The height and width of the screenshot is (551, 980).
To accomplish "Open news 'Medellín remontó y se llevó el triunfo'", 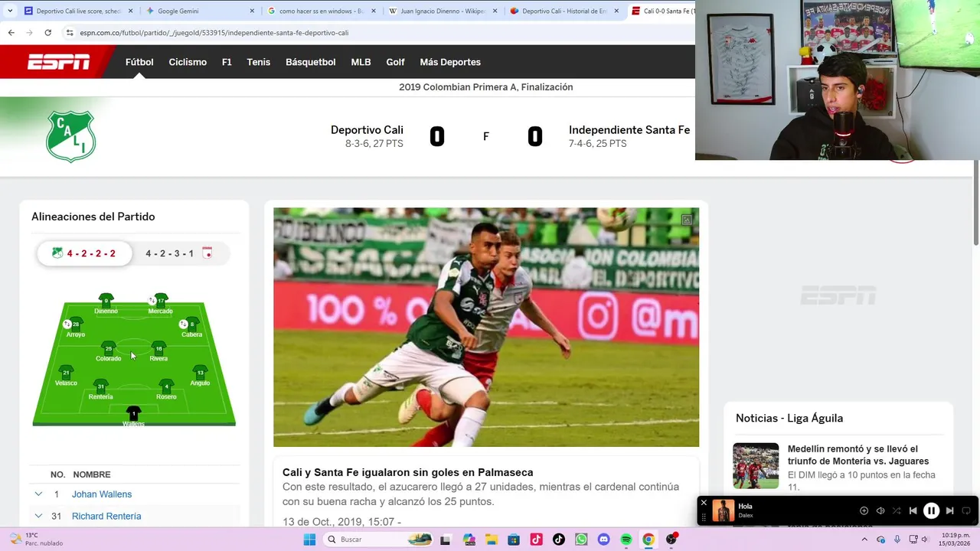I will point(858,455).
